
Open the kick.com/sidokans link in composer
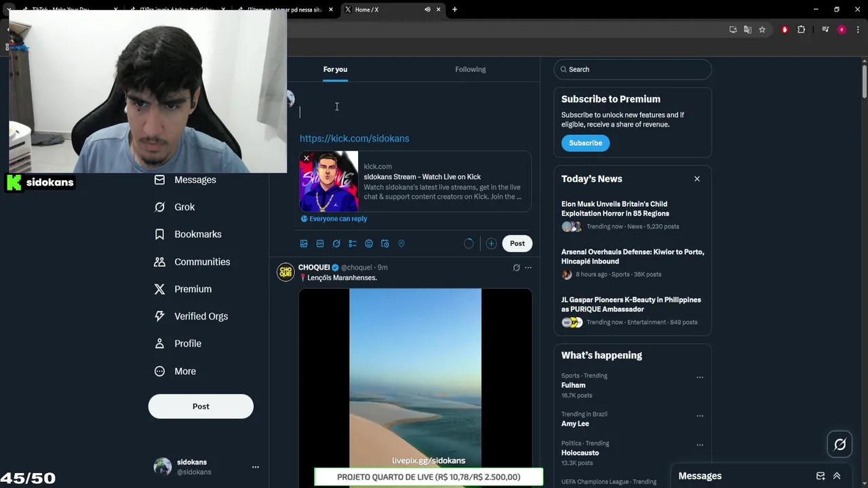pos(354,138)
